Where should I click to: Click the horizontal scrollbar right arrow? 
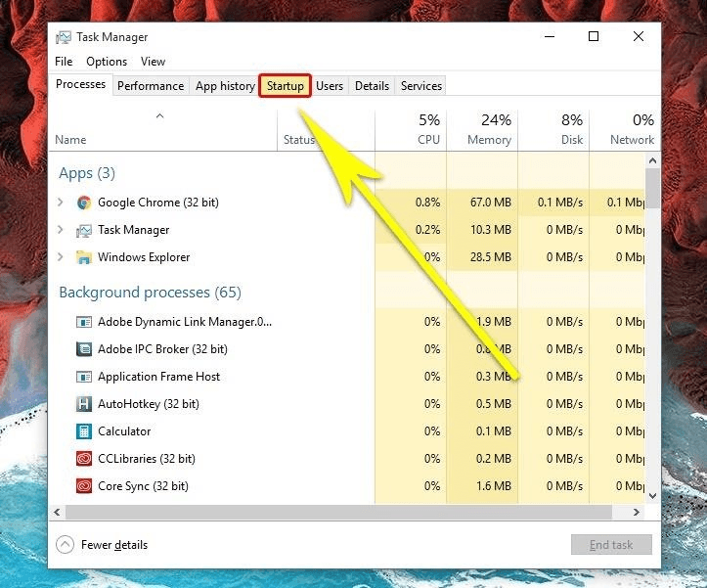tap(638, 512)
